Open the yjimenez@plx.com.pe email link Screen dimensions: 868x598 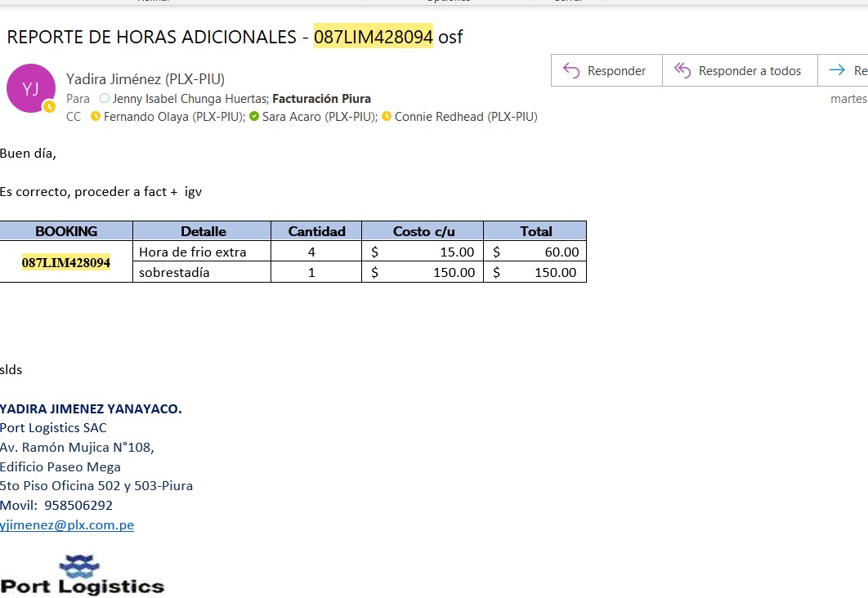(67, 525)
